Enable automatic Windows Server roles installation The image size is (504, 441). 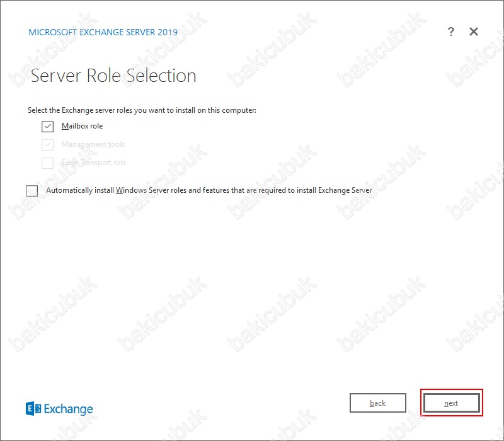32,191
